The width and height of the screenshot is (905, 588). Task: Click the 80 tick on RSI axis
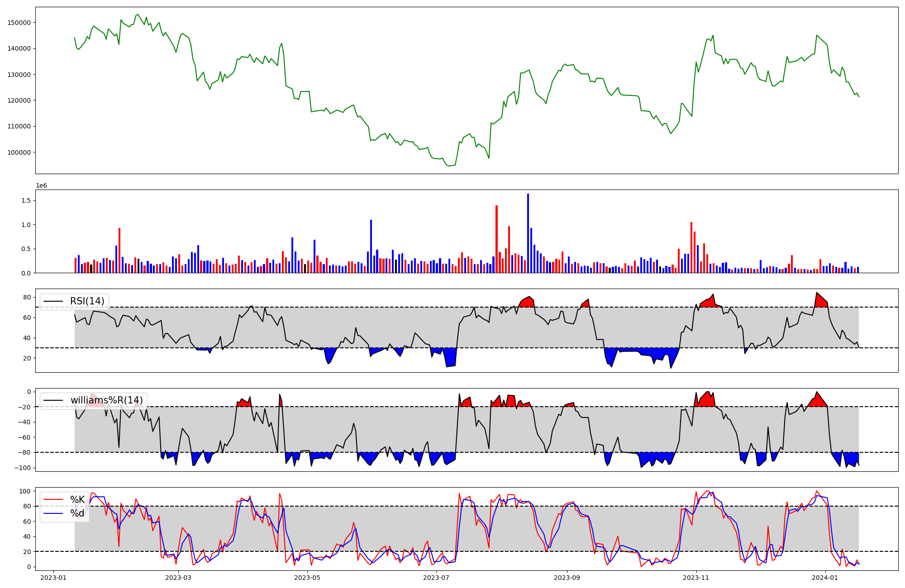coord(27,297)
